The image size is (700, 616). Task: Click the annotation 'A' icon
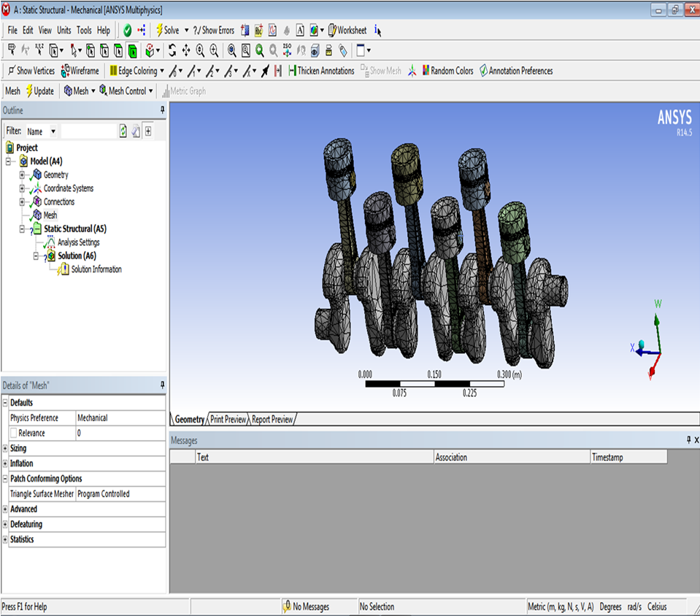click(300, 31)
